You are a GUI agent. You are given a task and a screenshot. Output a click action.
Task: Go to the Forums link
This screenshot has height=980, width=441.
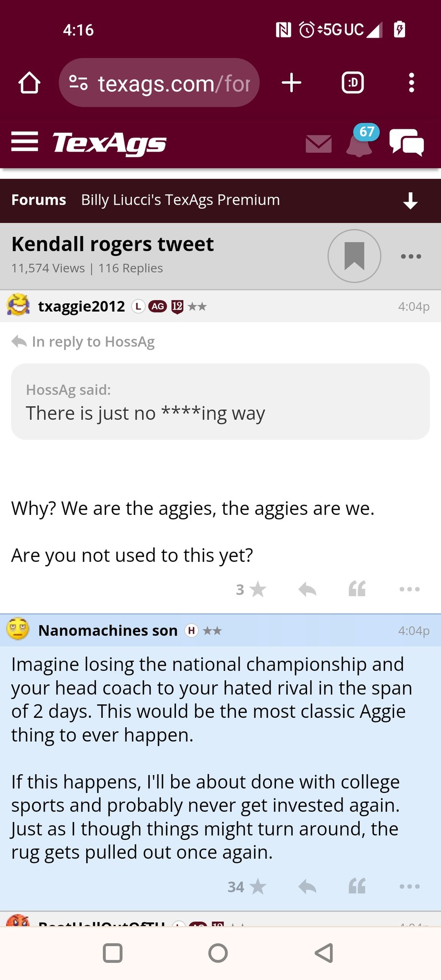pyautogui.click(x=39, y=200)
